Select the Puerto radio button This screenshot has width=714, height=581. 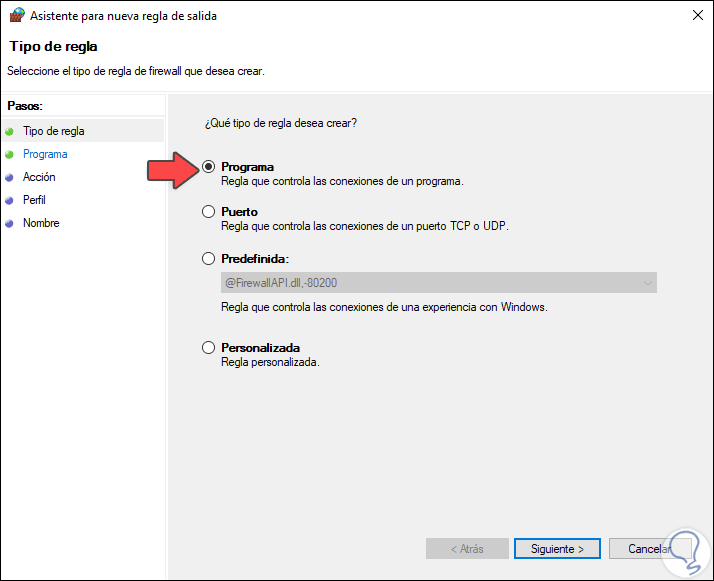(x=208, y=212)
